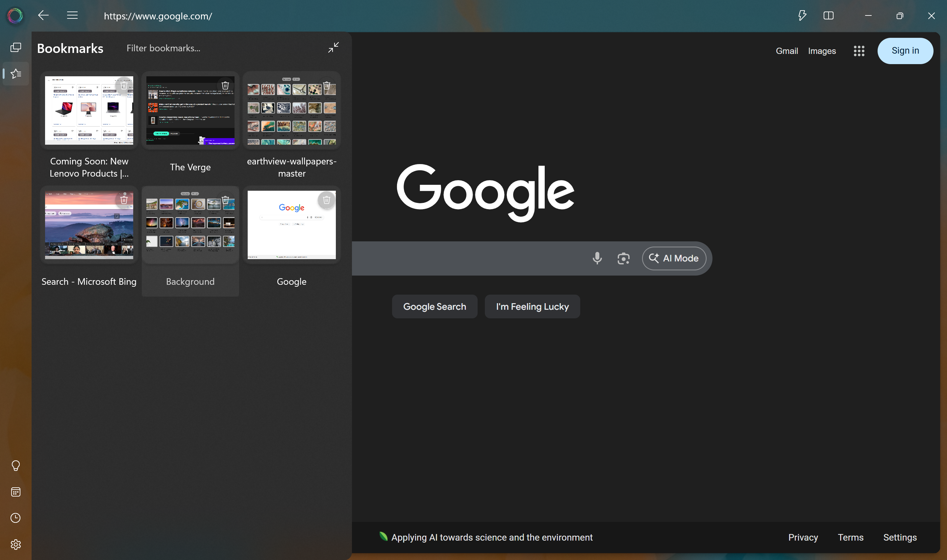Start voice search with microphone

[597, 258]
